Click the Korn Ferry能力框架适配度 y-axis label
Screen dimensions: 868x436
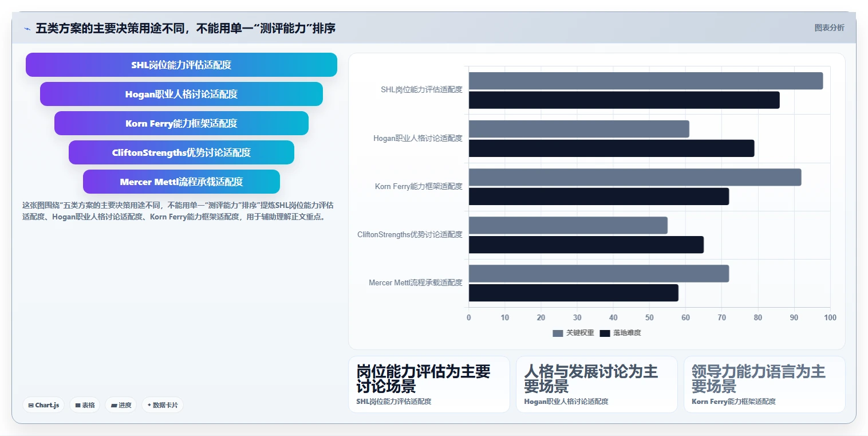[419, 186]
